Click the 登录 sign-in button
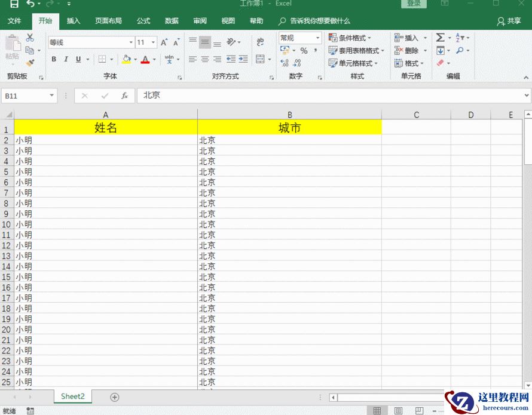The height and width of the screenshot is (415, 532). coord(414,4)
